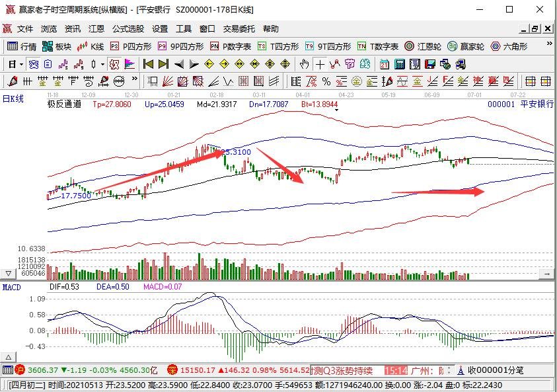
Task: Open the P四方形 tool
Action: pos(130,46)
